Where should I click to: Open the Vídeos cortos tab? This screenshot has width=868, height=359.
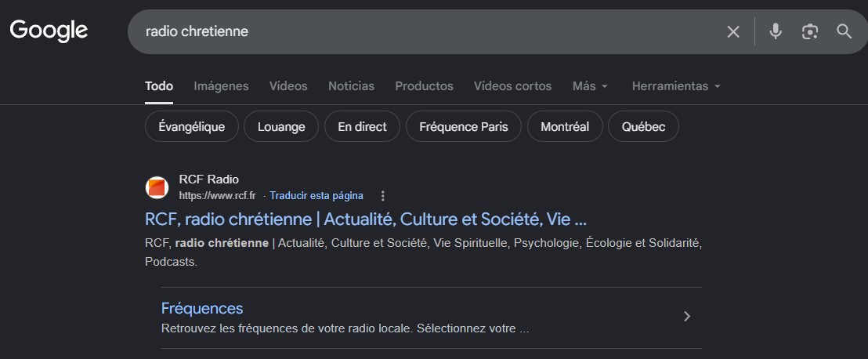point(512,86)
